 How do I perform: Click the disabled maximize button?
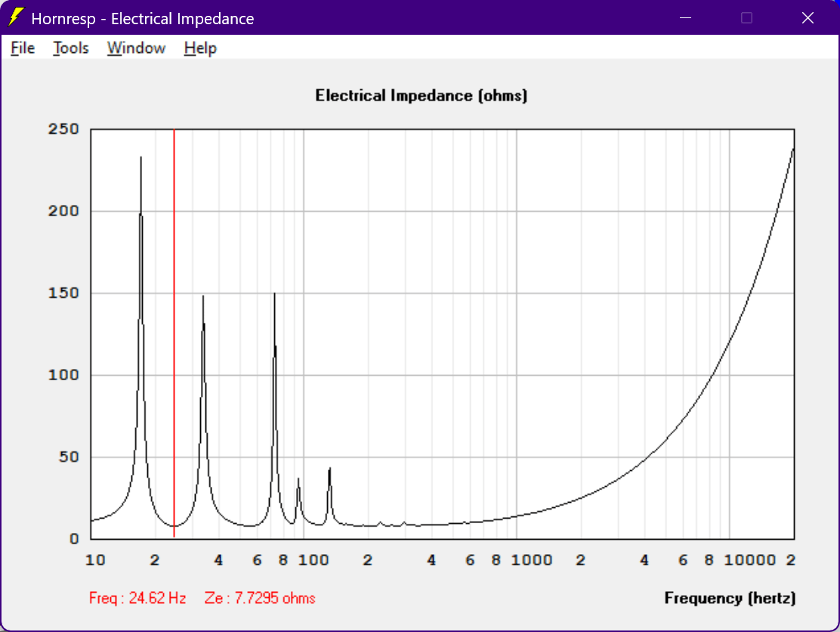(x=746, y=17)
